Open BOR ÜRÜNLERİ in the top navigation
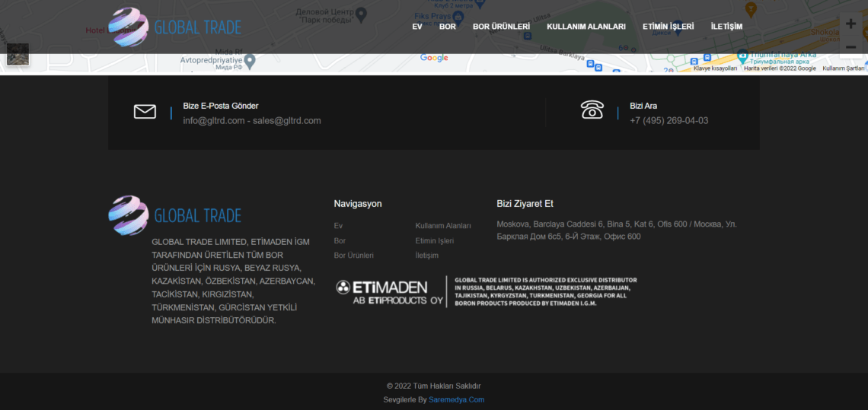Viewport: 868px width, 410px height. (x=501, y=27)
